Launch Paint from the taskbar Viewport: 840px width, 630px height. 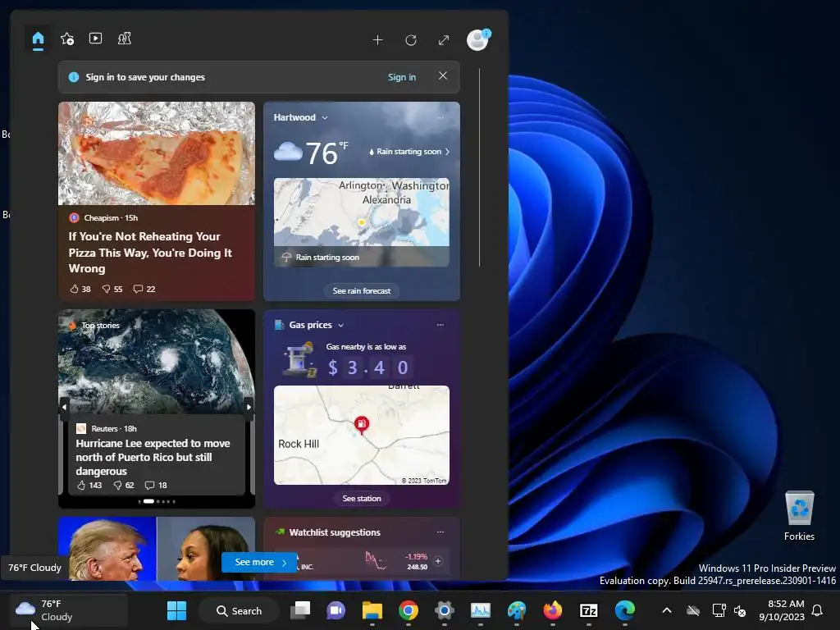click(x=517, y=610)
